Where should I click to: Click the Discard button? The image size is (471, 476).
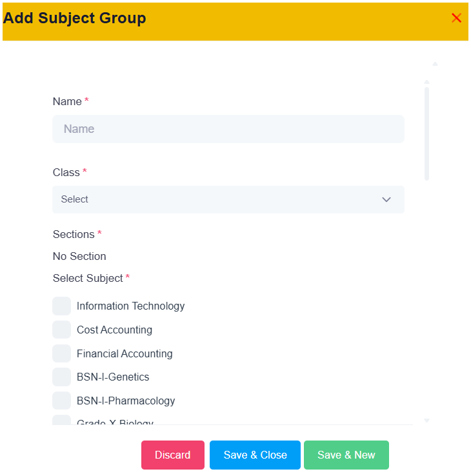[173, 455]
